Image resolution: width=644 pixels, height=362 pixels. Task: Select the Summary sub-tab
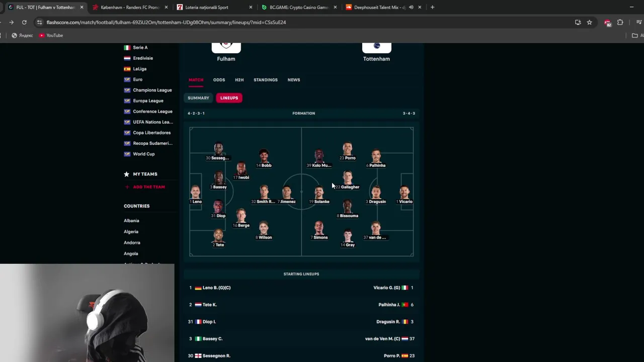(x=198, y=98)
